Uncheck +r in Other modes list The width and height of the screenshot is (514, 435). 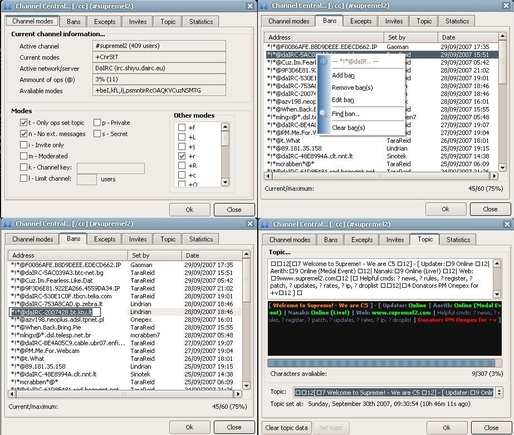point(182,156)
